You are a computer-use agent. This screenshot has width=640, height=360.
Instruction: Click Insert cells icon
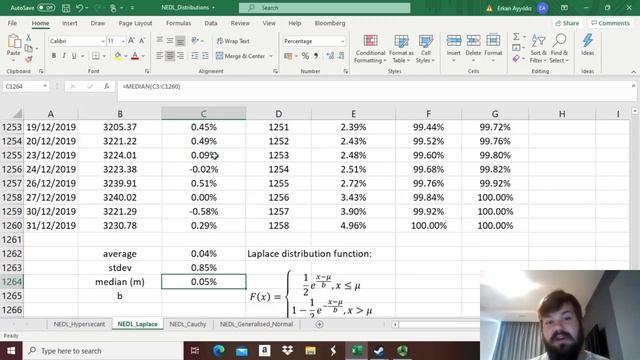click(x=453, y=40)
